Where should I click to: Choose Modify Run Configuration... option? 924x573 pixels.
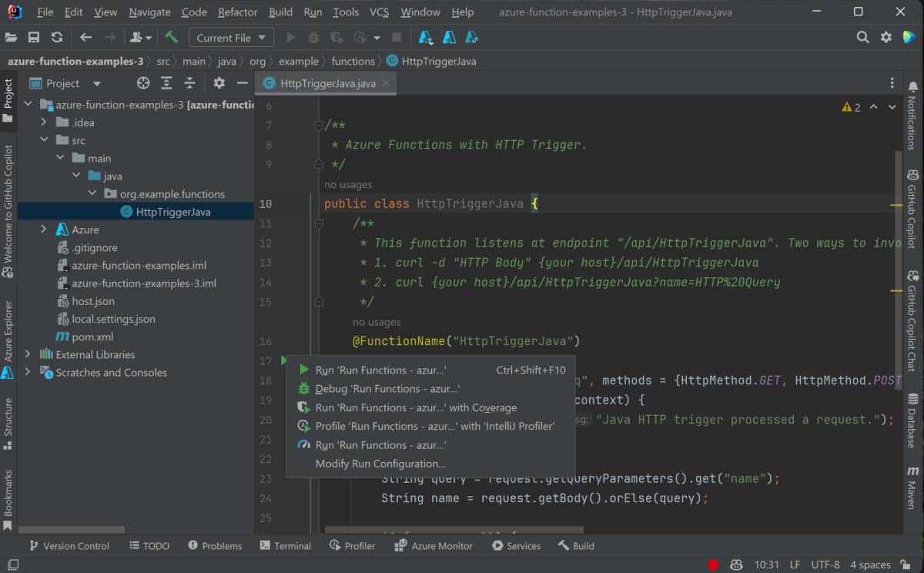click(x=380, y=464)
